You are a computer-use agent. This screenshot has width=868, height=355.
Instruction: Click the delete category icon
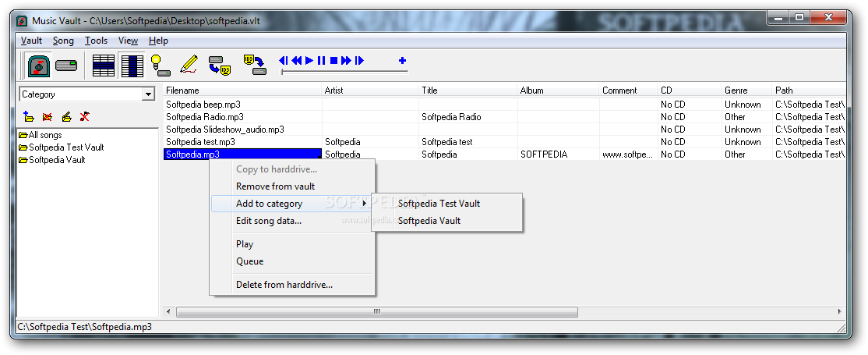click(x=48, y=116)
